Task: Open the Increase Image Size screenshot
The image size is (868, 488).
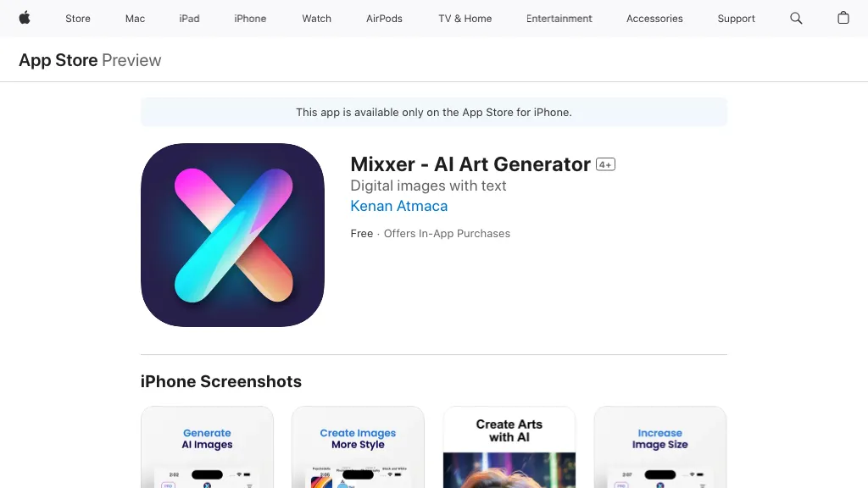Action: (660, 447)
